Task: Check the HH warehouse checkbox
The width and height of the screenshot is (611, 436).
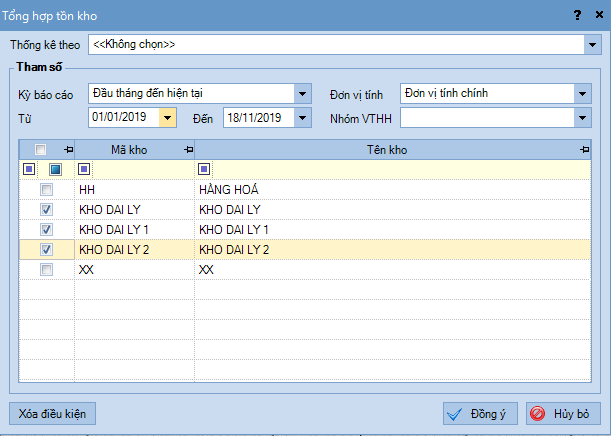Action: (46, 190)
